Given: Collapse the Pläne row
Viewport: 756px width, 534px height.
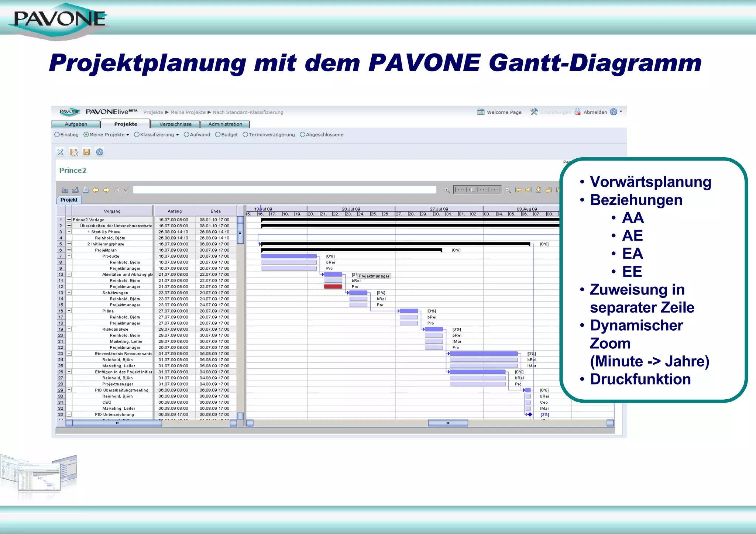Looking at the screenshot, I should pyautogui.click(x=69, y=311).
